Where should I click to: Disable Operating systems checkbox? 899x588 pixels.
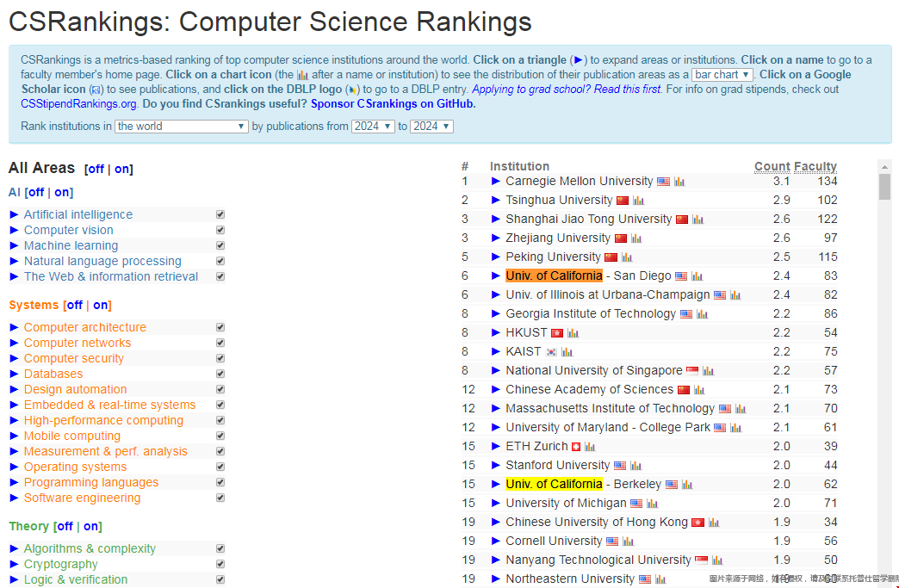[220, 467]
